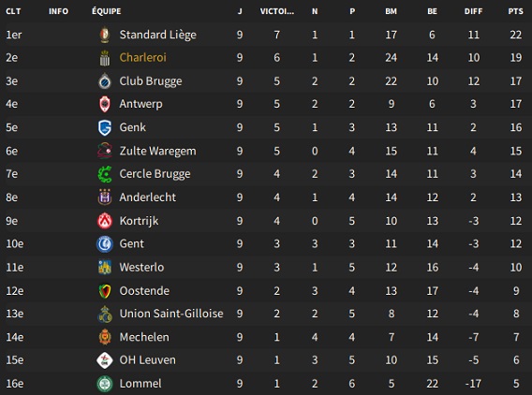Viewport: 532px width, 395px height.
Task: Click the Cercle Brugge green crest
Action: [x=105, y=174]
